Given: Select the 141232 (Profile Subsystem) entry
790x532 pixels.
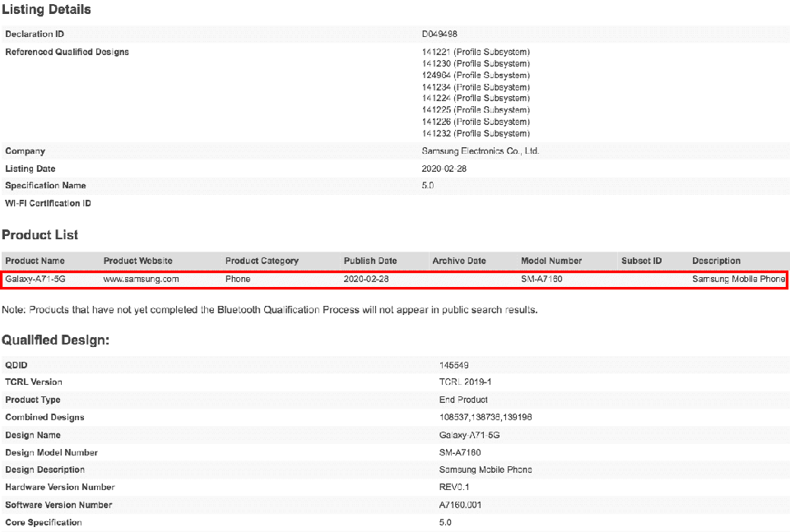Looking at the screenshot, I should pyautogui.click(x=476, y=133).
